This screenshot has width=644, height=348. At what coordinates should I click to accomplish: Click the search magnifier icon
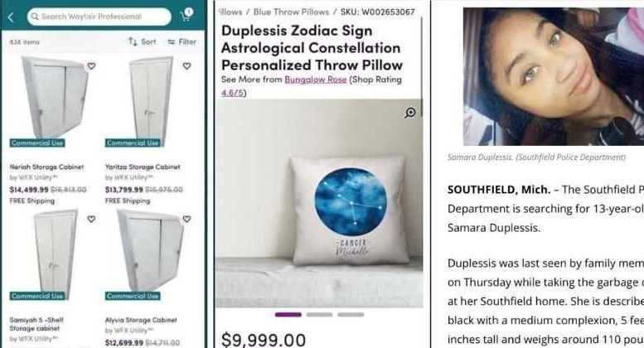[35, 17]
